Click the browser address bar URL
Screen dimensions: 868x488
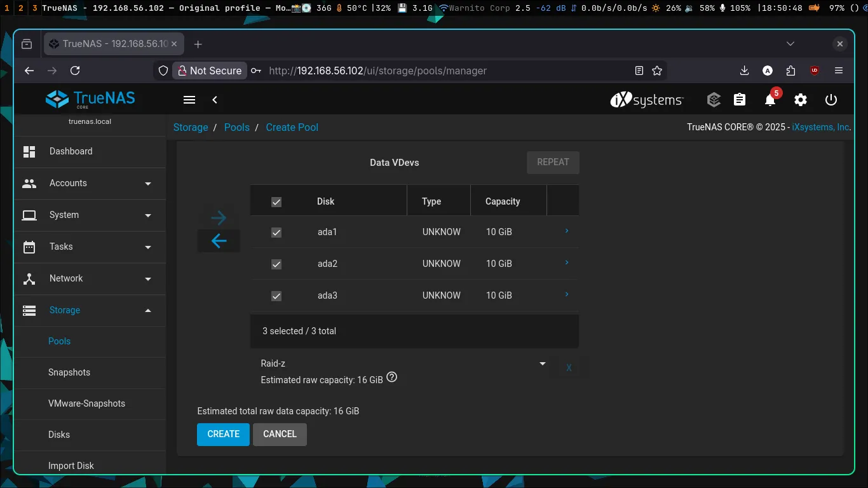point(377,71)
